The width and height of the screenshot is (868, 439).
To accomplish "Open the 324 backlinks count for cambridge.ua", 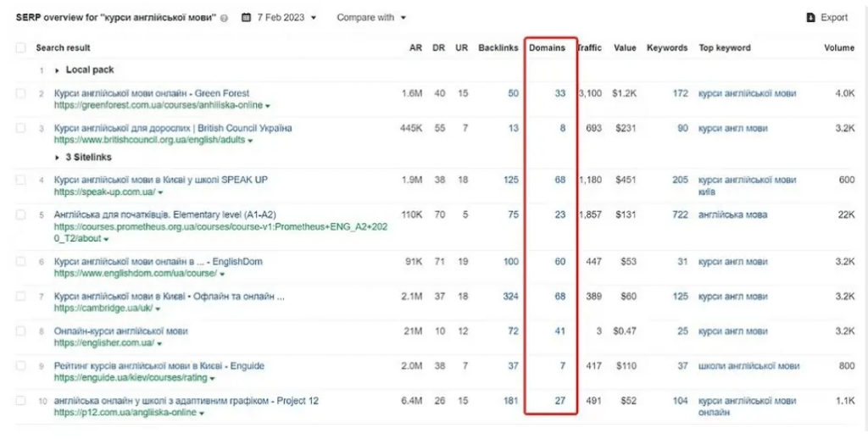I will coord(510,296).
